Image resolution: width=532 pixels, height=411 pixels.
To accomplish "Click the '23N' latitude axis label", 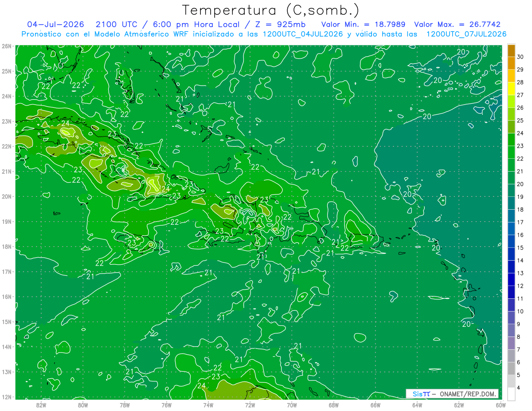I will [7, 121].
